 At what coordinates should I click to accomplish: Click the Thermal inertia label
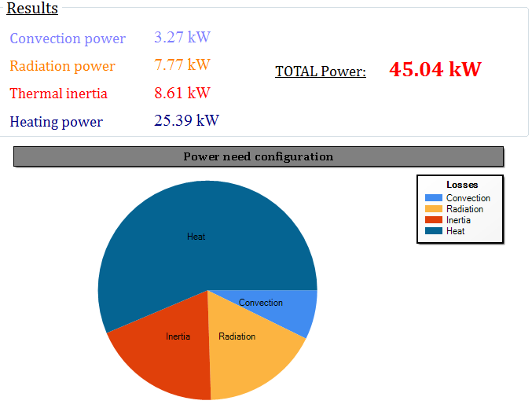pyautogui.click(x=59, y=94)
